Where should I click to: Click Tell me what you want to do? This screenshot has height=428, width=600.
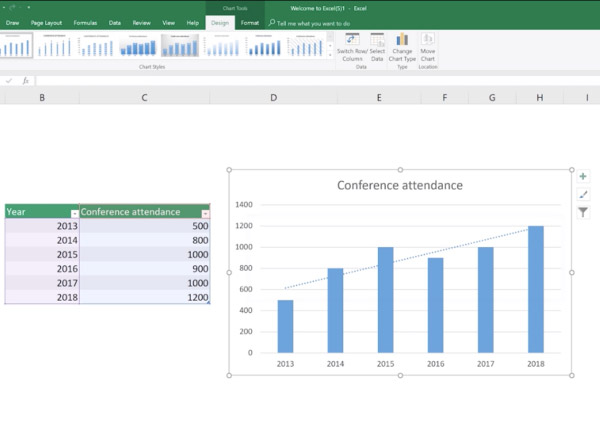tap(312, 22)
